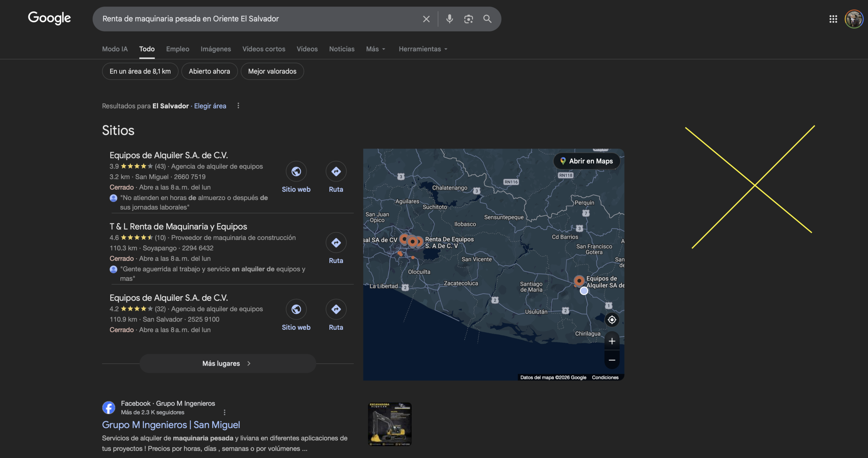
Task: Click the review quote 'Gente aguerrida al trabajo'
Action: (213, 274)
